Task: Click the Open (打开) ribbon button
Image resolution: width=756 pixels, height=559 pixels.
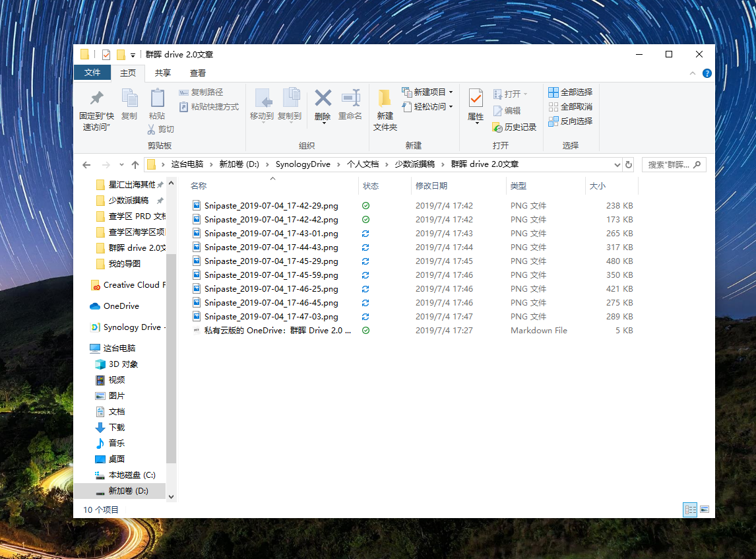Action: (x=511, y=94)
